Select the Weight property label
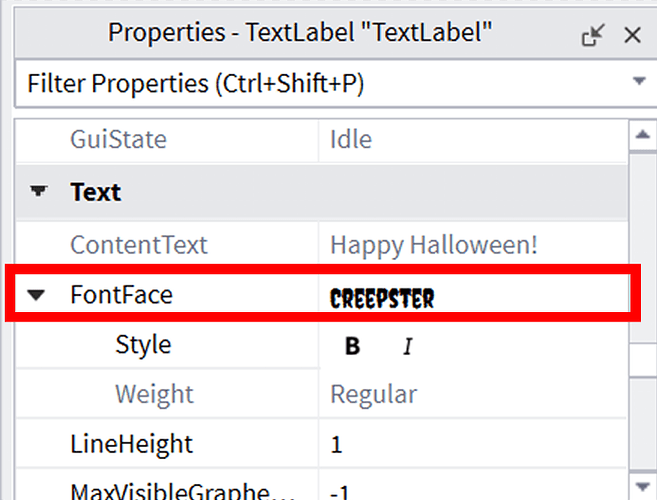The height and width of the screenshot is (500, 657). (154, 394)
